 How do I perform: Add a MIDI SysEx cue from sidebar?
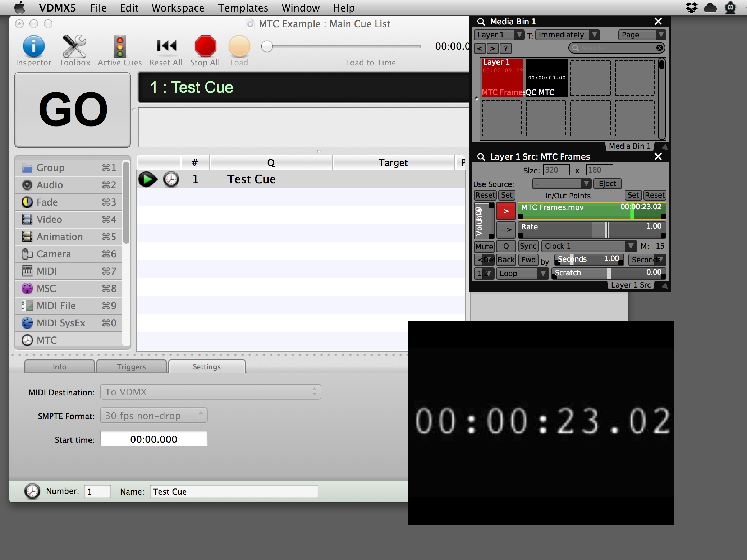(69, 323)
